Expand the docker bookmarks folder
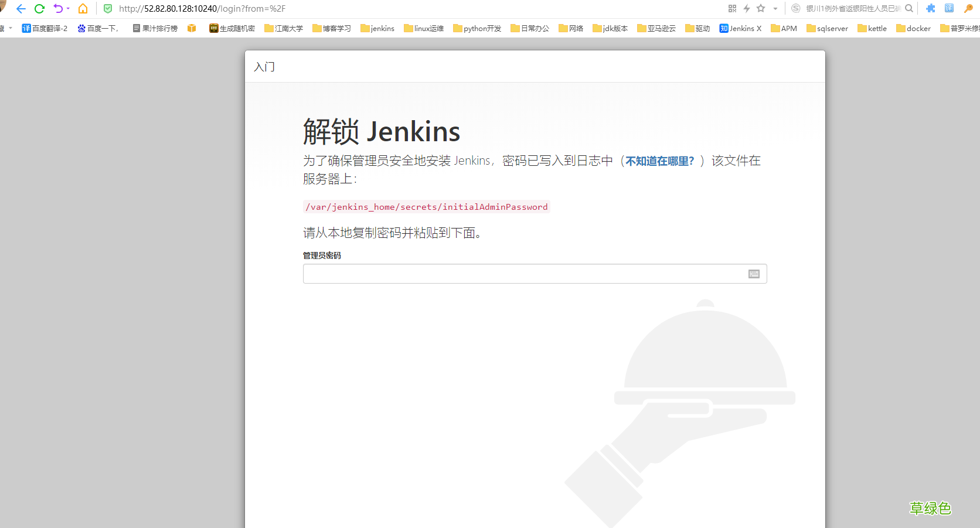The height and width of the screenshot is (528, 980). [x=913, y=28]
